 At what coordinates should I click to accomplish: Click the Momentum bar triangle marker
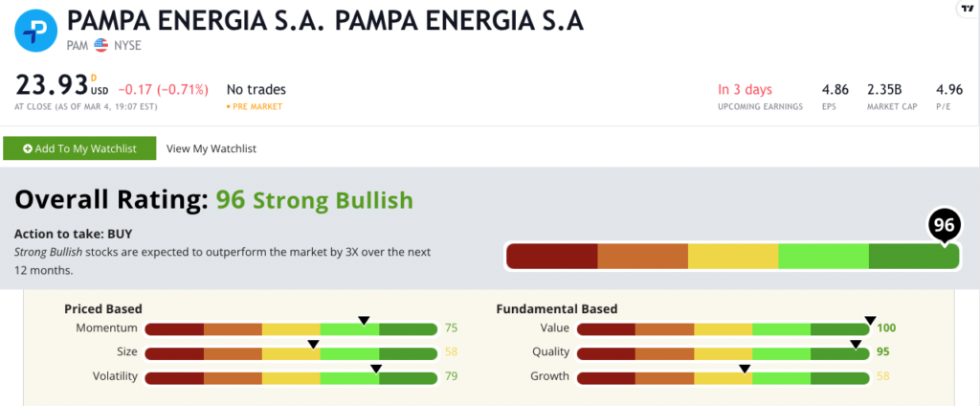[x=363, y=320]
